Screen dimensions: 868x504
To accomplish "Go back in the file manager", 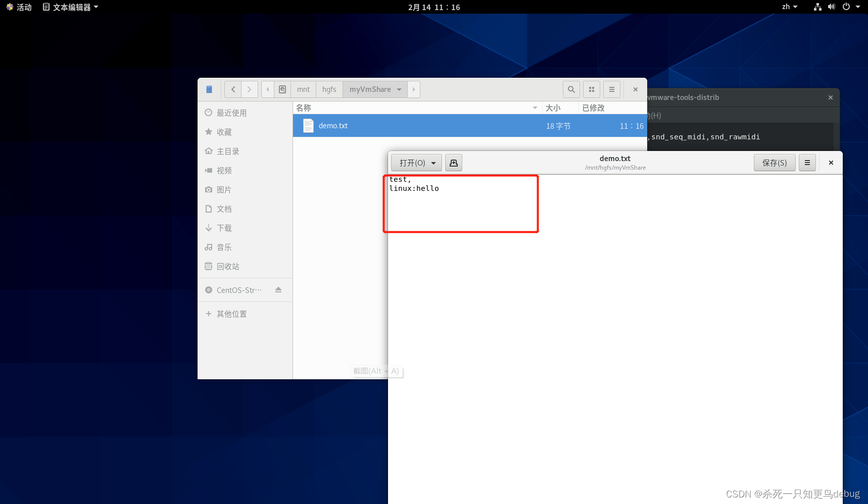I will pos(233,89).
